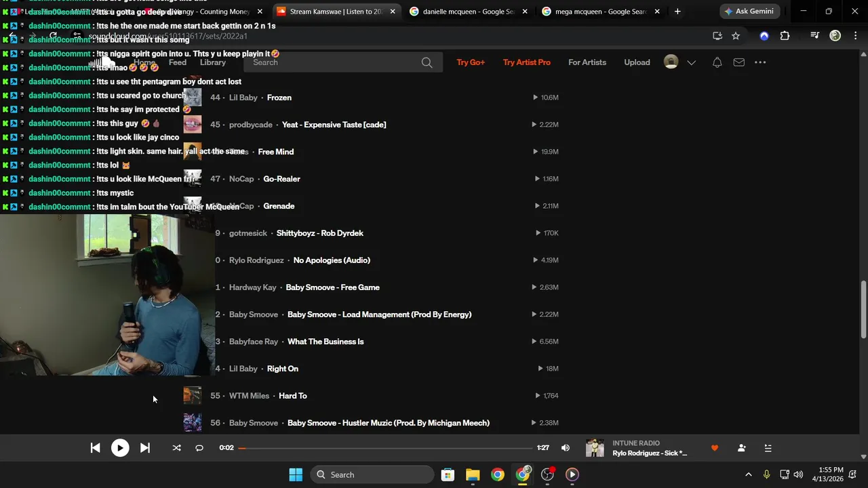The width and height of the screenshot is (868, 488).
Task: Switch to danielle mcqueen Google Search tab
Action: click(x=468, y=12)
